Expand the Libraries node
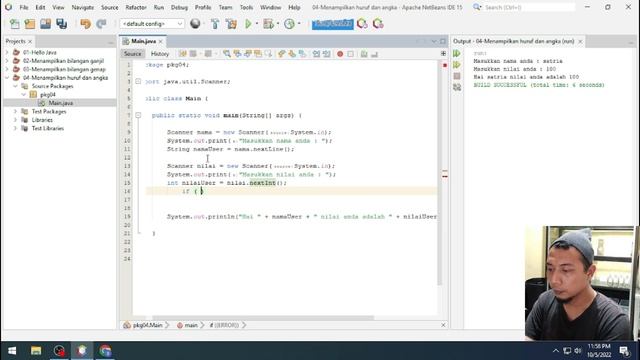This screenshot has width=640, height=360. tap(16, 120)
